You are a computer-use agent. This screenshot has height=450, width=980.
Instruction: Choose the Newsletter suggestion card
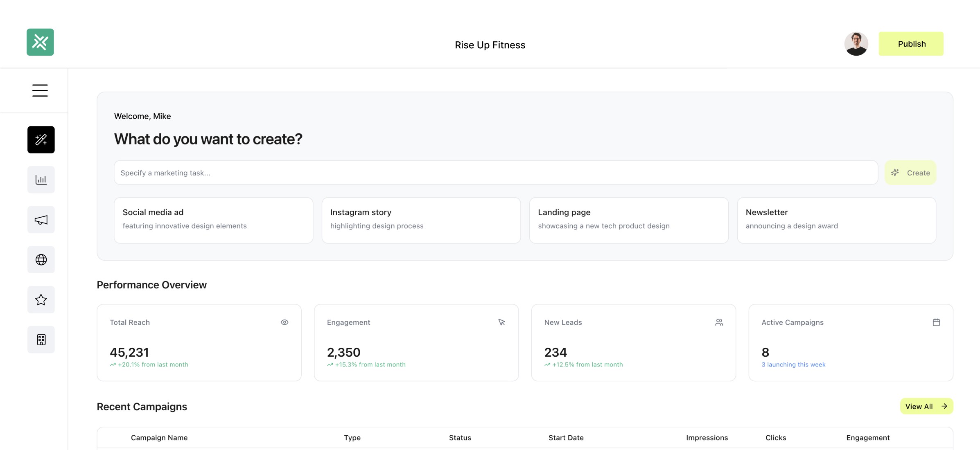(836, 220)
